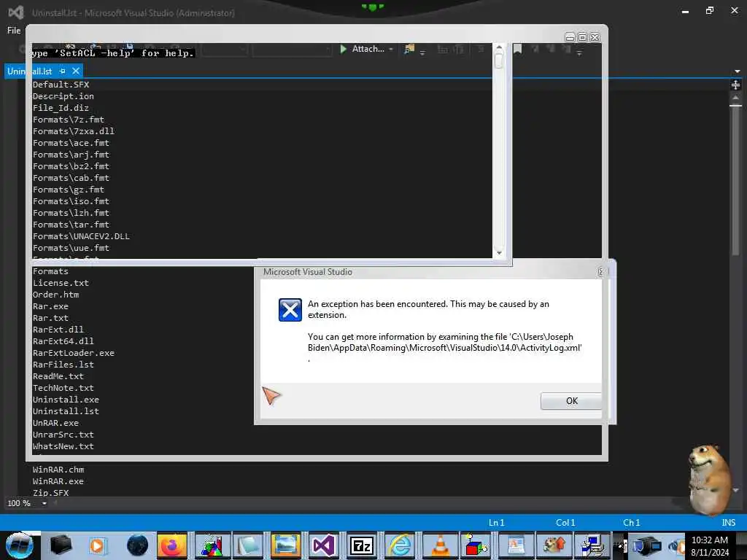Click the Formats\iso.fmt line
747x560 pixels.
click(x=71, y=201)
